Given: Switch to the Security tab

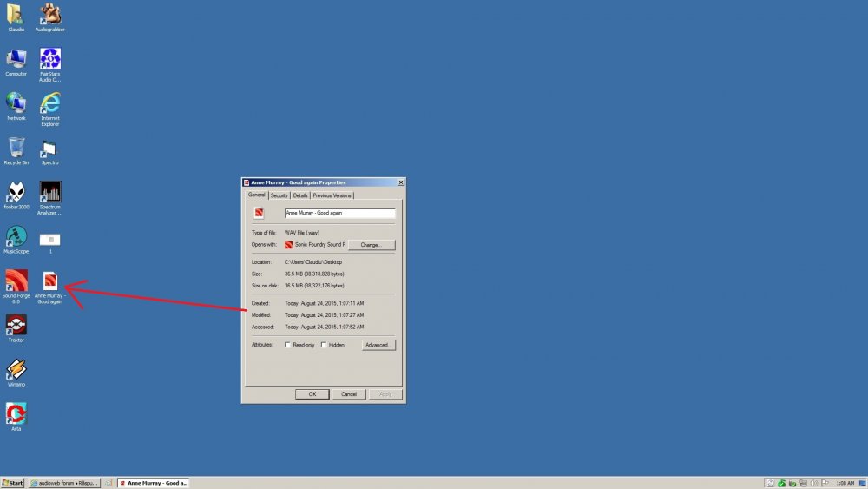Looking at the screenshot, I should tap(279, 195).
